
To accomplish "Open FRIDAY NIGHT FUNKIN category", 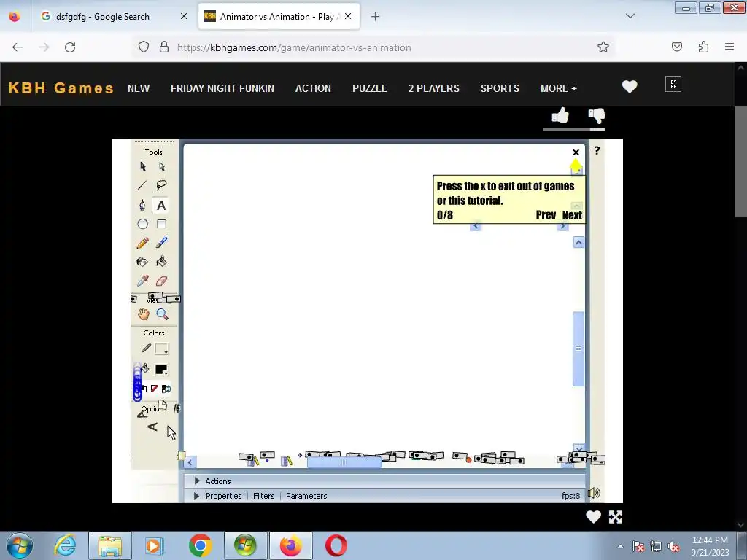I will tap(222, 88).
